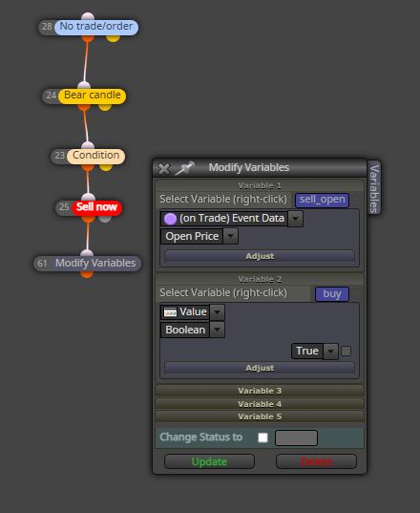Click the purple Event Data icon
The image size is (420, 513).
tap(170, 219)
